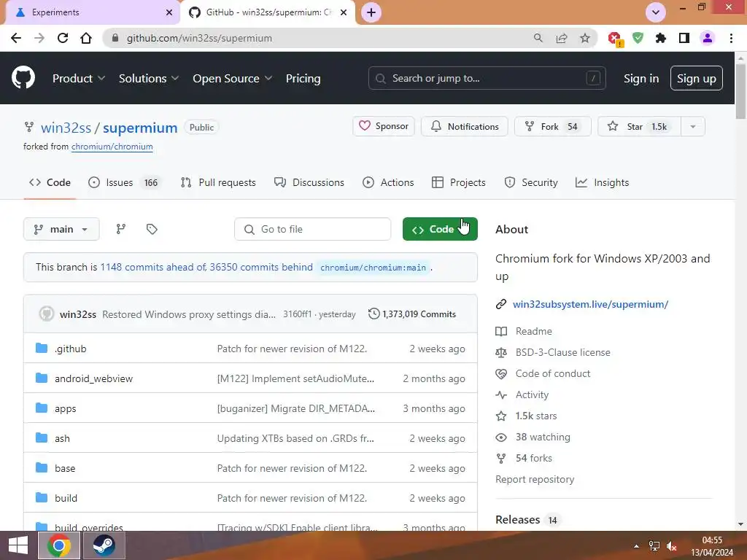
Task: View the BSD-3-Clause license
Action: 562,352
